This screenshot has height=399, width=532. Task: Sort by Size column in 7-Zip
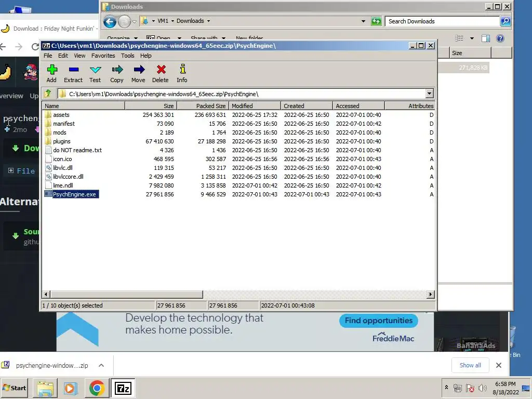(x=151, y=106)
